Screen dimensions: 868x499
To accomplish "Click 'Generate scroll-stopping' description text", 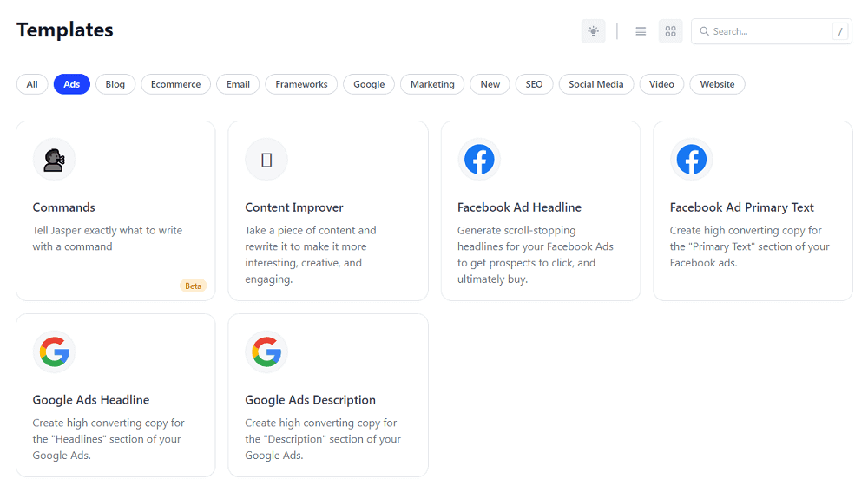I will click(516, 230).
